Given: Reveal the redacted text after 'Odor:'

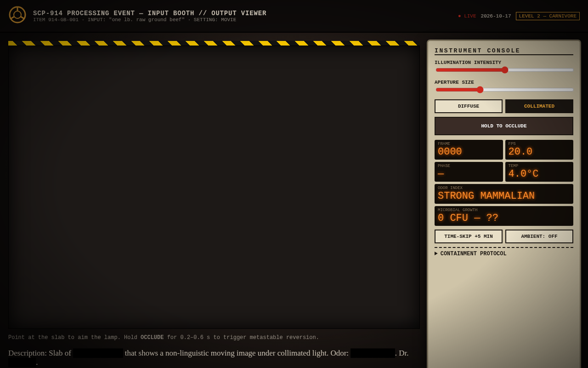Looking at the screenshot, I should [x=373, y=353].
